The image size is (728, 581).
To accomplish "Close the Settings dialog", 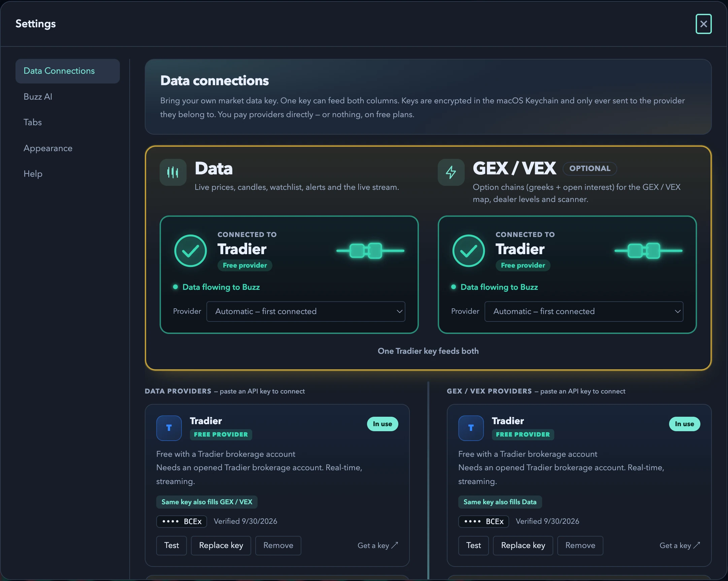I will pos(703,24).
